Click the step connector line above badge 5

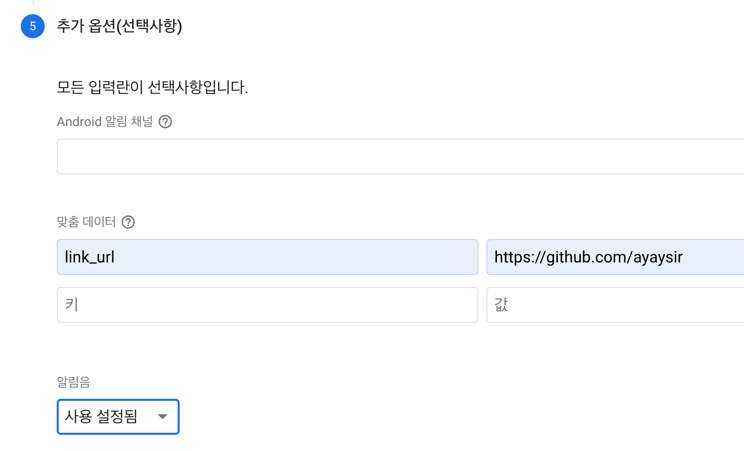(32, 4)
